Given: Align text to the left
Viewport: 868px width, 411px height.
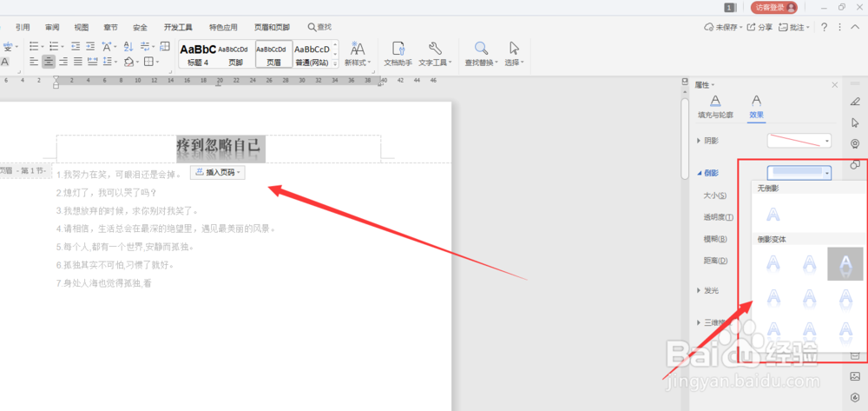Looking at the screenshot, I should 35,62.
